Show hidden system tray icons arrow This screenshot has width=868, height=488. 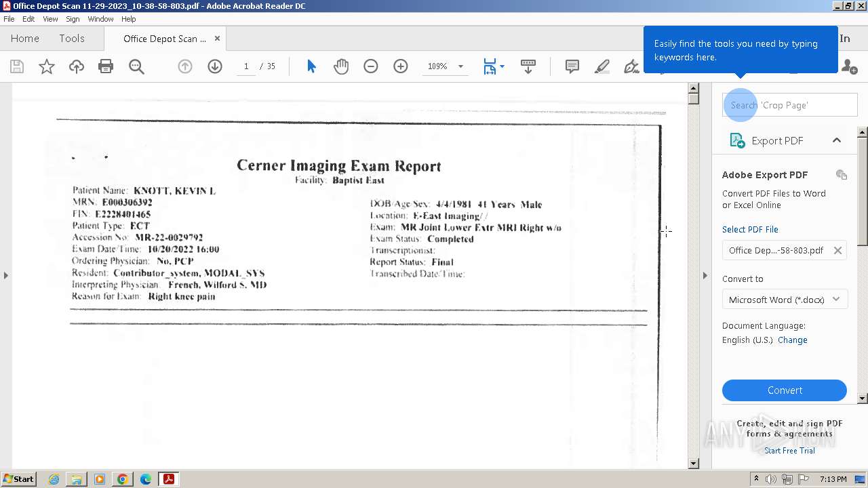pyautogui.click(x=756, y=479)
